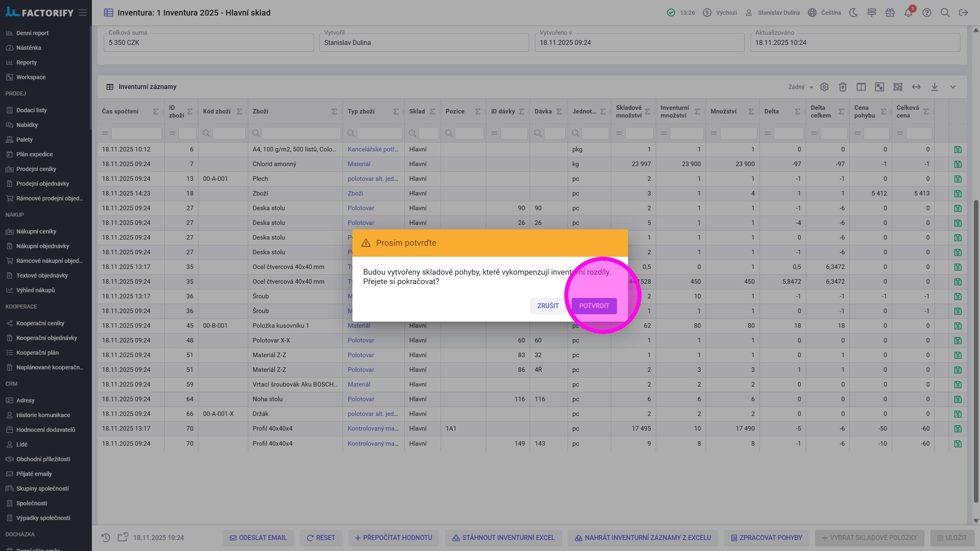Image resolution: width=980 pixels, height=551 pixels.
Task: Toggle dark mode moon icon
Action: 853,13
